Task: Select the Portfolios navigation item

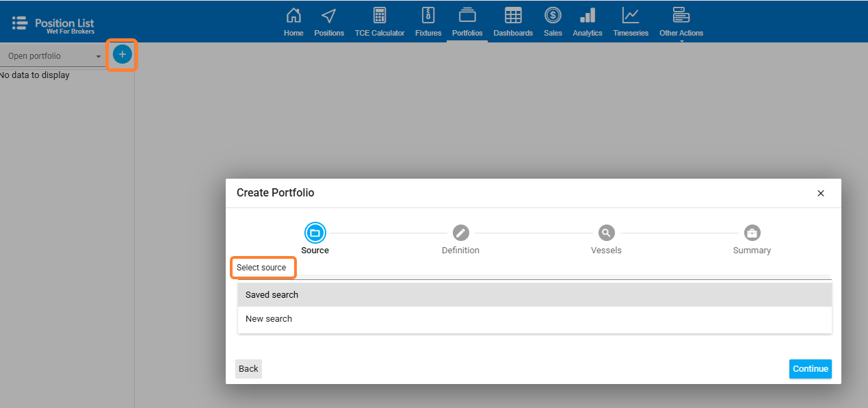Action: pyautogui.click(x=467, y=21)
